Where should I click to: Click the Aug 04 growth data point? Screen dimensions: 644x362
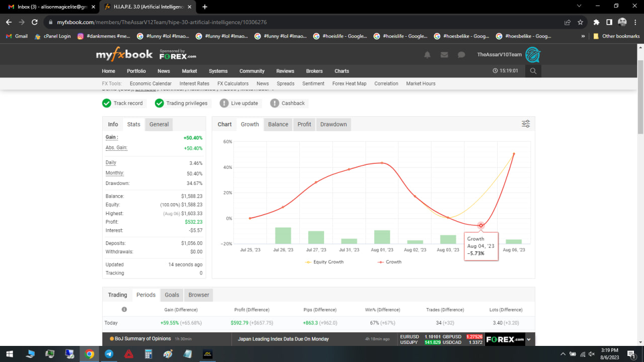coord(481,225)
